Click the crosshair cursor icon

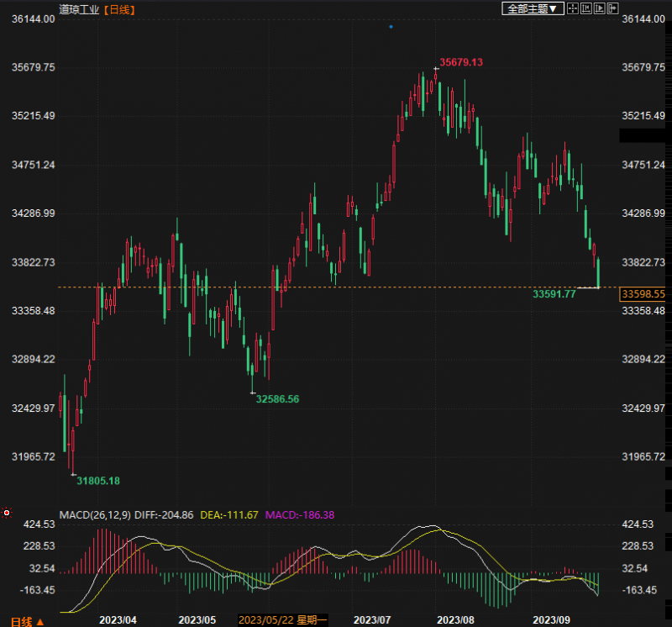click(x=573, y=8)
